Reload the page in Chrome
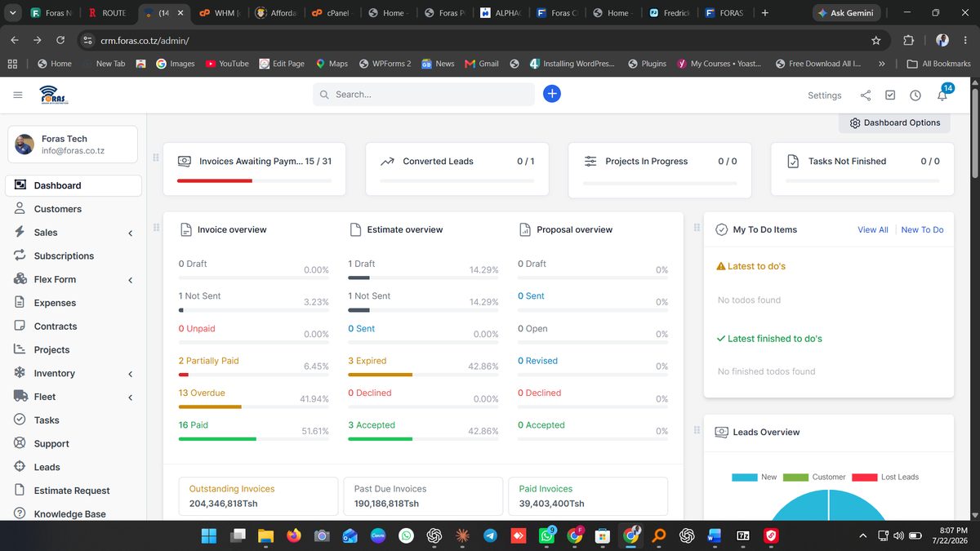Viewport: 980px width, 551px height. coord(60,40)
